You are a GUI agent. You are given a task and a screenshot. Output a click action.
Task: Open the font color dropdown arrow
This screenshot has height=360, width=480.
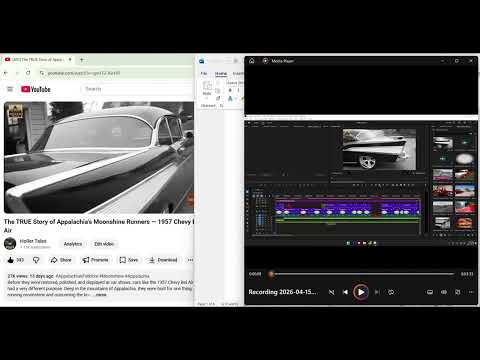click(235, 99)
